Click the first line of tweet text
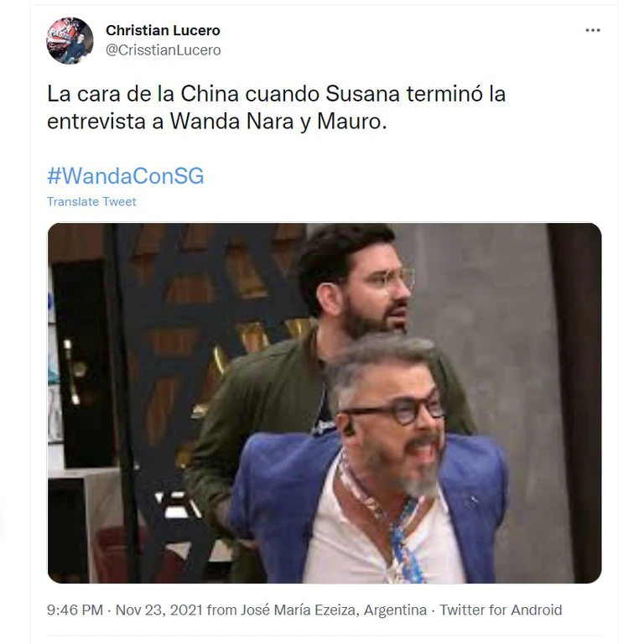 tap(277, 94)
